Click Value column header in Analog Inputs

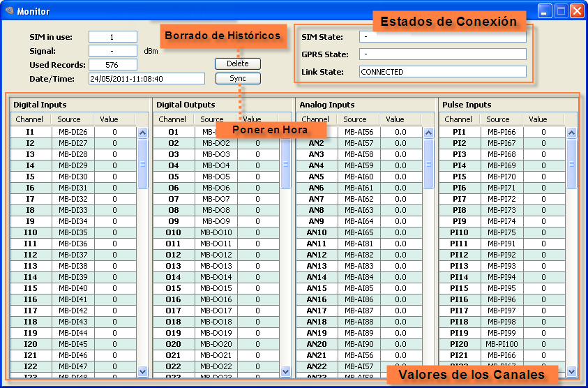(395, 120)
